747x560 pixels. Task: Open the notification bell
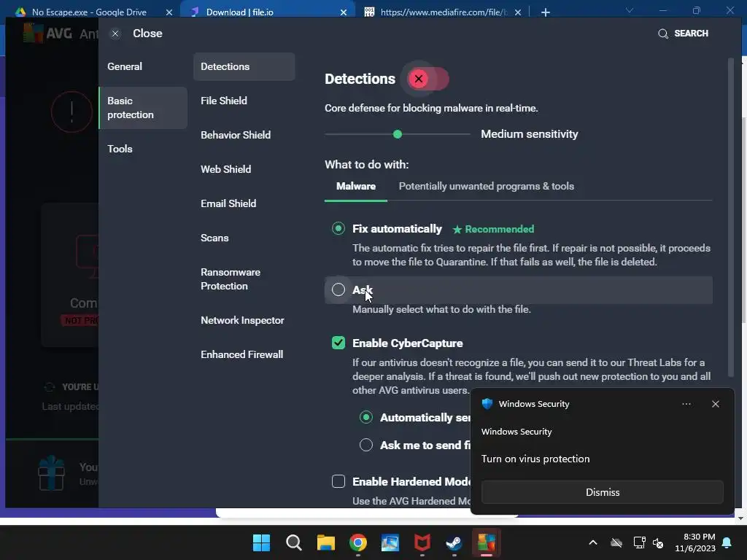(727, 542)
